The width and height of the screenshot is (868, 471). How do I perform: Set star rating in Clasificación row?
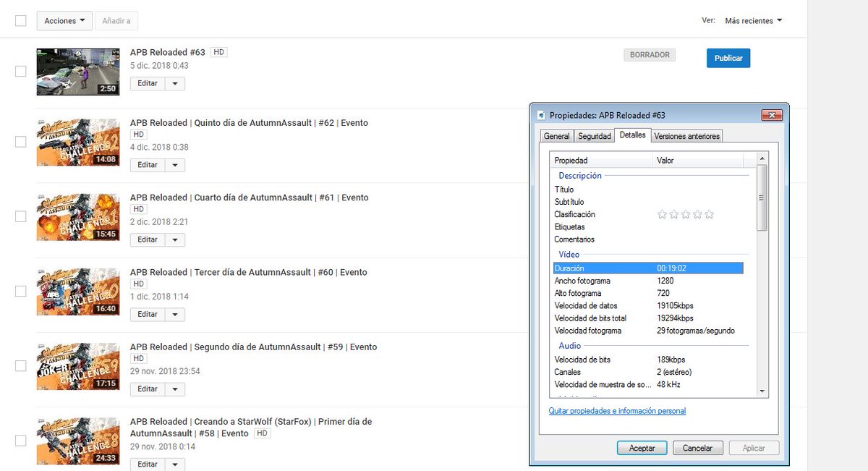(685, 214)
